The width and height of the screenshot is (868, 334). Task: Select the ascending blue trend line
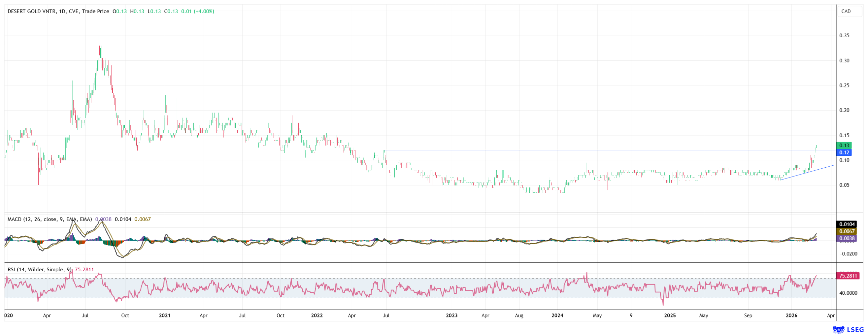pos(807,172)
